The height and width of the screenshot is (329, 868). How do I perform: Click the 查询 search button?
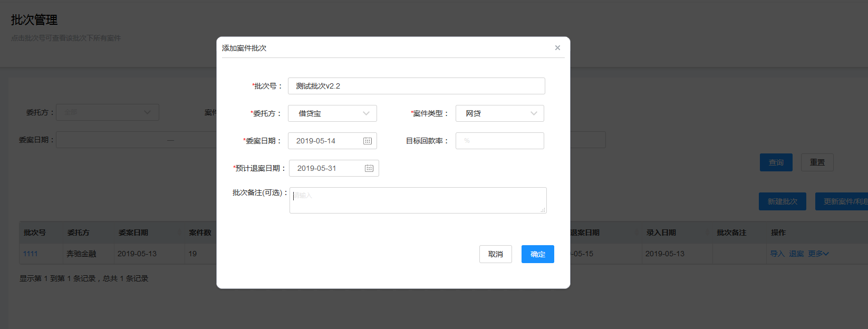[776, 162]
